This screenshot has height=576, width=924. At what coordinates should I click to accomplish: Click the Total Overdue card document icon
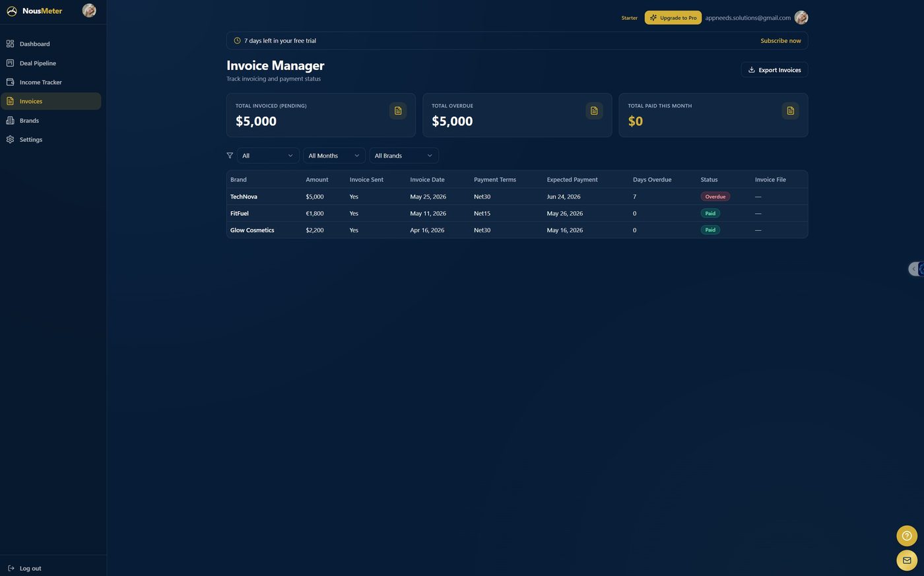[x=594, y=111]
